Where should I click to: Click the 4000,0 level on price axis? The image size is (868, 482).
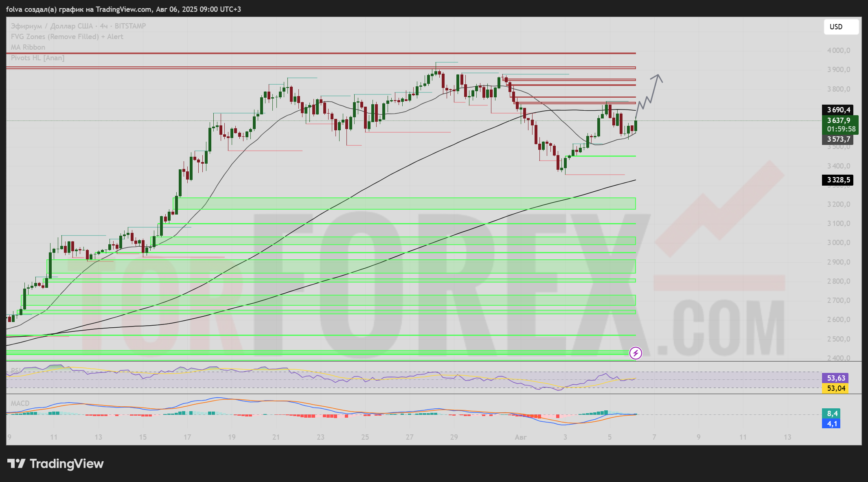pos(839,50)
